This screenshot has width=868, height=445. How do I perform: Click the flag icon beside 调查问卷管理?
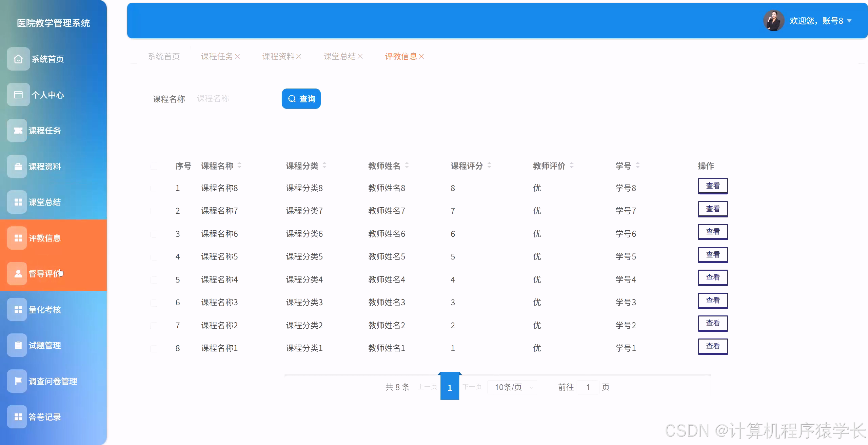click(17, 381)
